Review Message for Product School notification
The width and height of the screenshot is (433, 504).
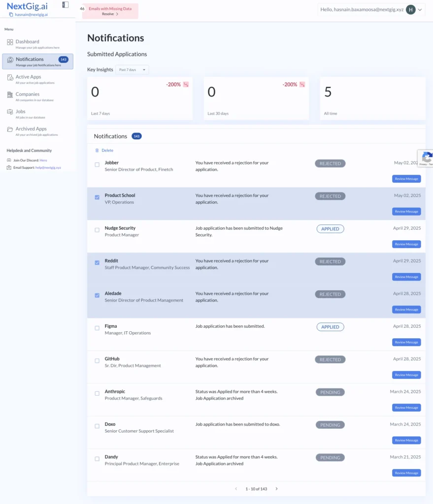point(406,212)
